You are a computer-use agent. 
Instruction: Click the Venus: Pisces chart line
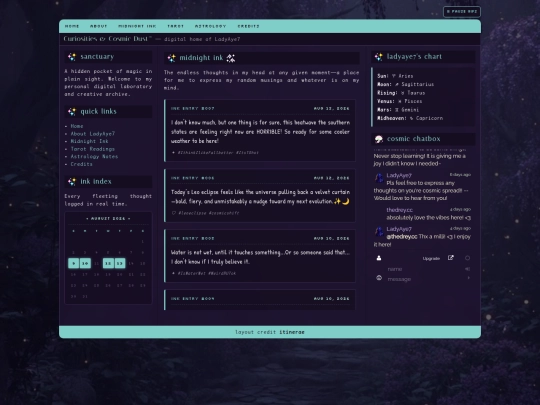point(399,101)
